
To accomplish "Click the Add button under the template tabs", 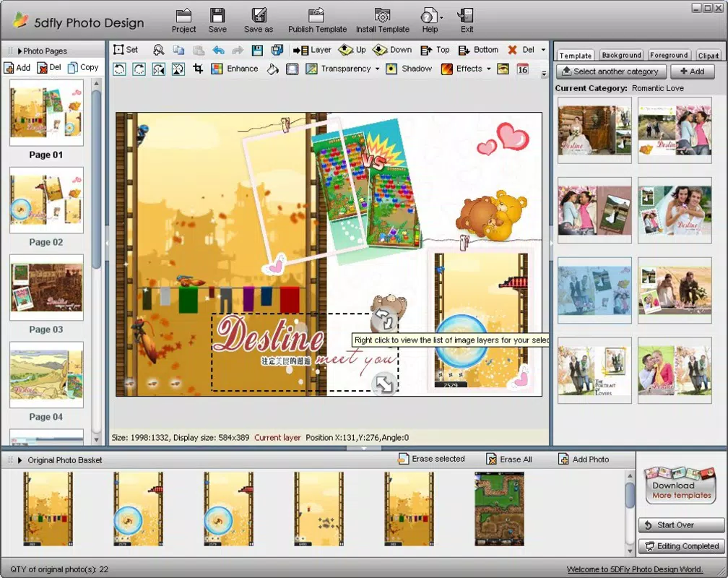I will [x=692, y=72].
